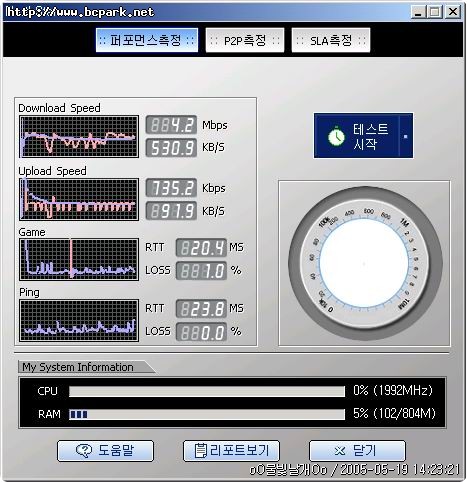The height and width of the screenshot is (482, 467).
Task: Select the 530.9 KB/S download value
Action: point(171,148)
